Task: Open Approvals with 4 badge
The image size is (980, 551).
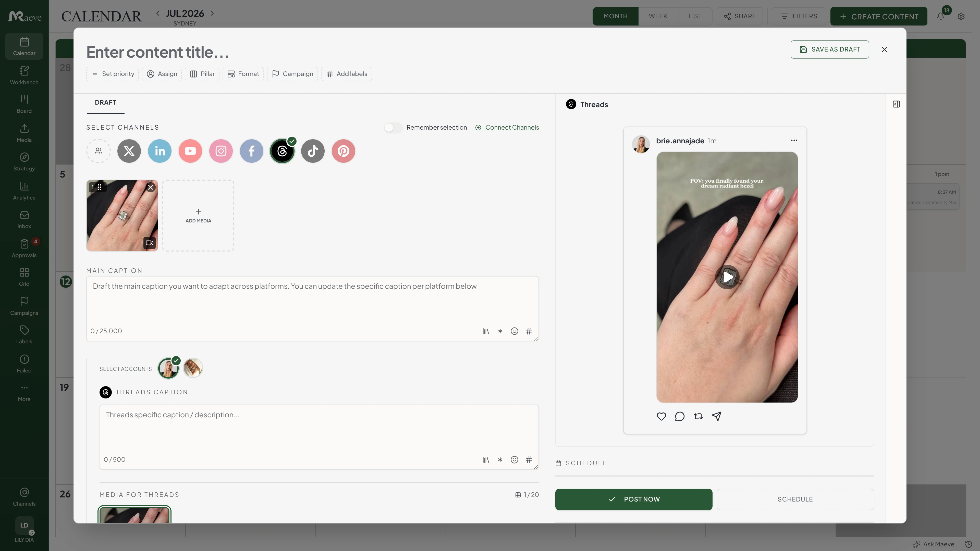Action: [x=24, y=248]
